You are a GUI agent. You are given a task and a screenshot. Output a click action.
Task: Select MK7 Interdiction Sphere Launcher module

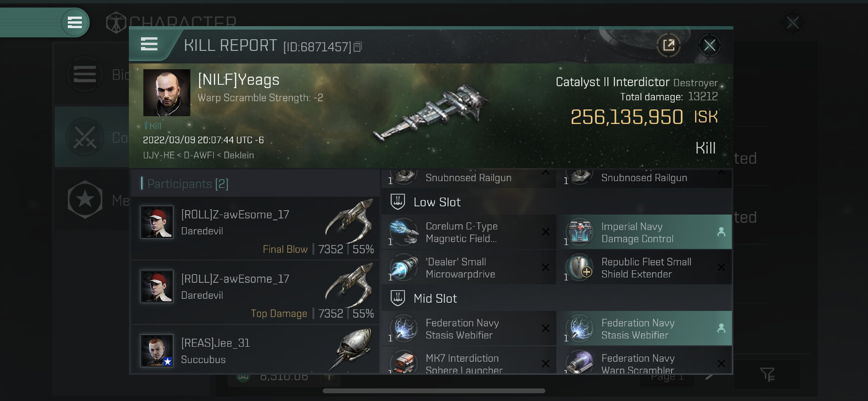point(469,361)
